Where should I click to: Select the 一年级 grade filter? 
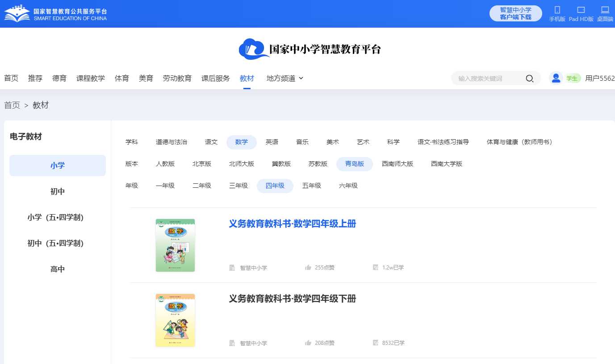pos(165,186)
